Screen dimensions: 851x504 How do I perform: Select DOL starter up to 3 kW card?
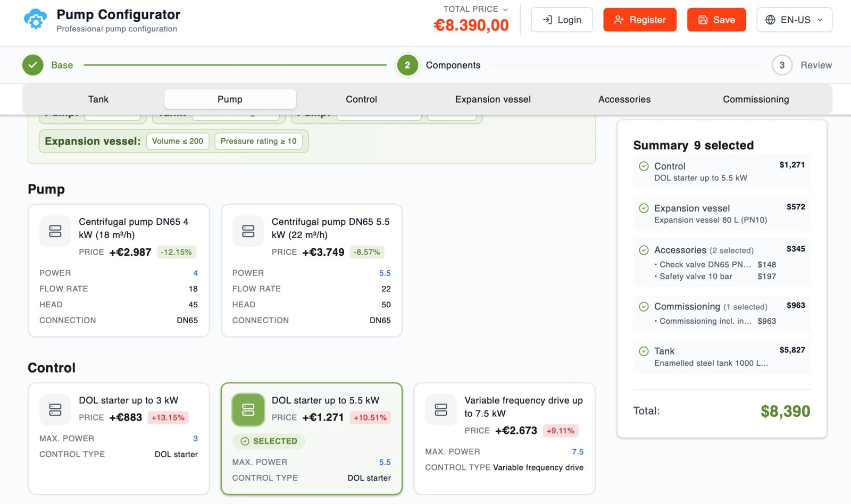pos(119,439)
